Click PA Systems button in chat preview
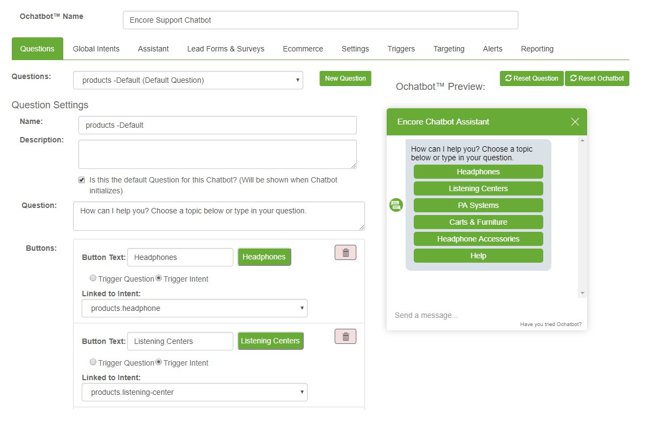This screenshot has width=646, height=423. [x=478, y=205]
